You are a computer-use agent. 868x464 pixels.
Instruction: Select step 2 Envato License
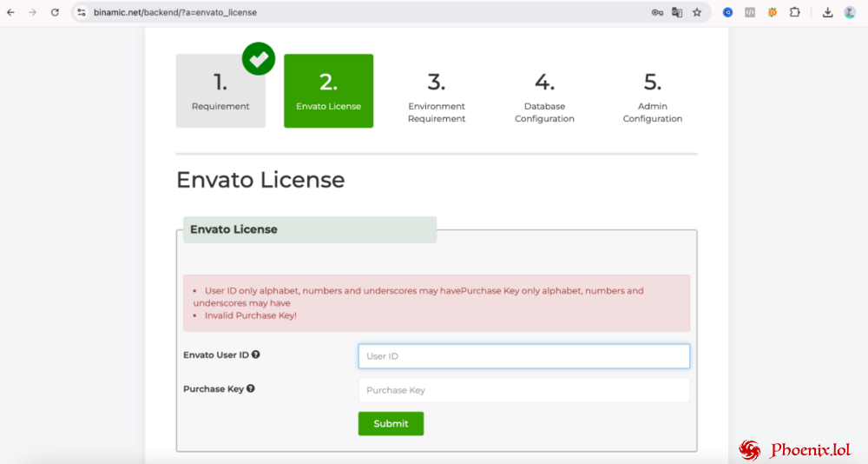click(328, 91)
